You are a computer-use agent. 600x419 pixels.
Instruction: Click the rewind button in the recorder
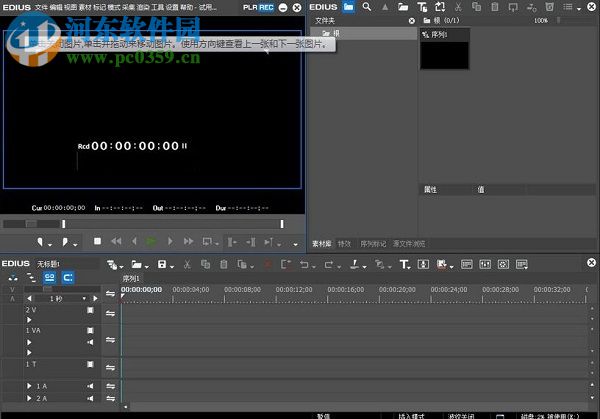tap(116, 241)
